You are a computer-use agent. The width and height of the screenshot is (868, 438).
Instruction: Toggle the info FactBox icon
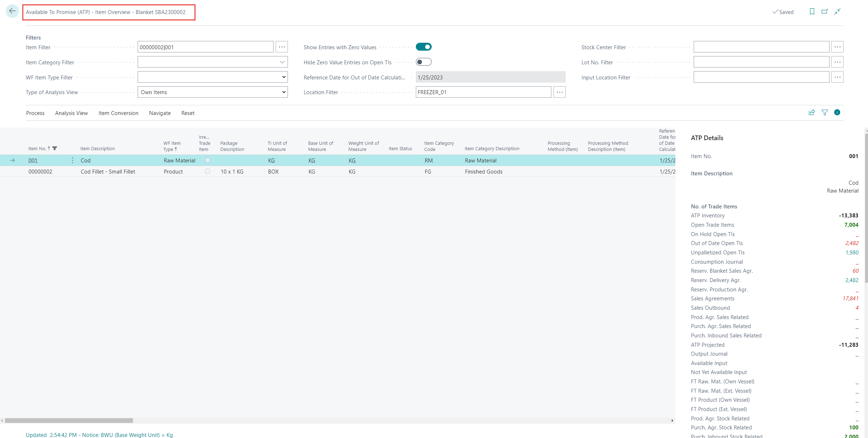click(837, 112)
